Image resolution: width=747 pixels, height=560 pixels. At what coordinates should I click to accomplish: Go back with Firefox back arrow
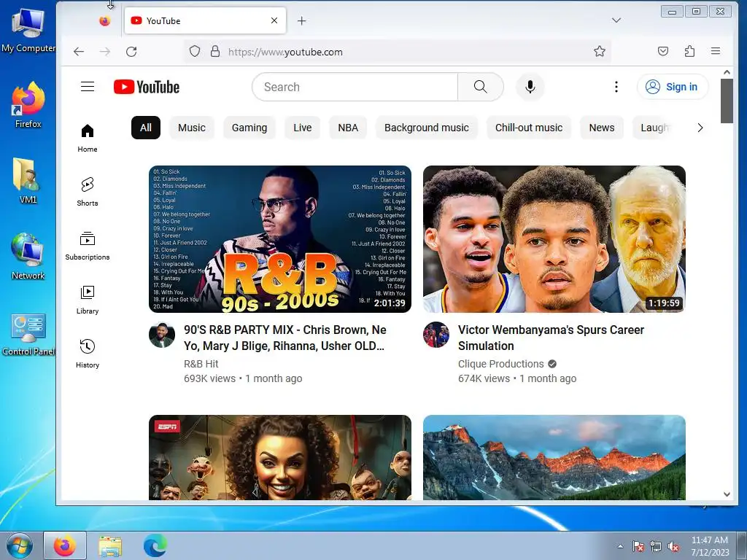click(79, 52)
